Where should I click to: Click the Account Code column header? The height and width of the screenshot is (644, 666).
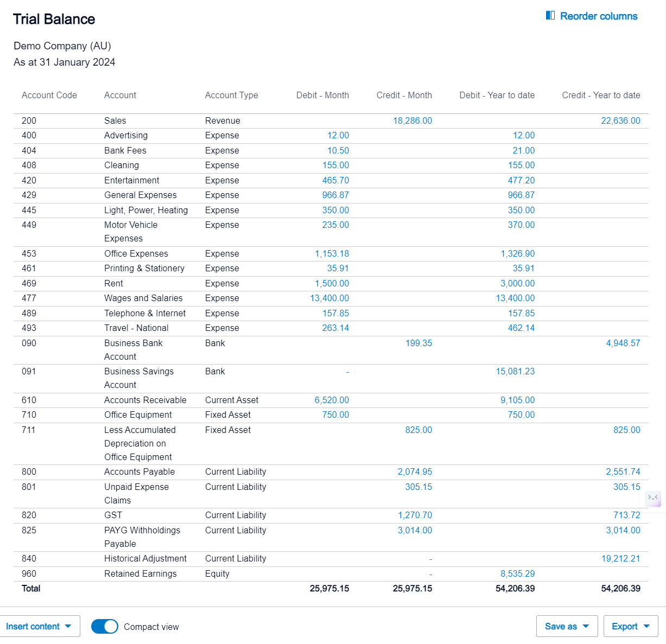pos(49,95)
